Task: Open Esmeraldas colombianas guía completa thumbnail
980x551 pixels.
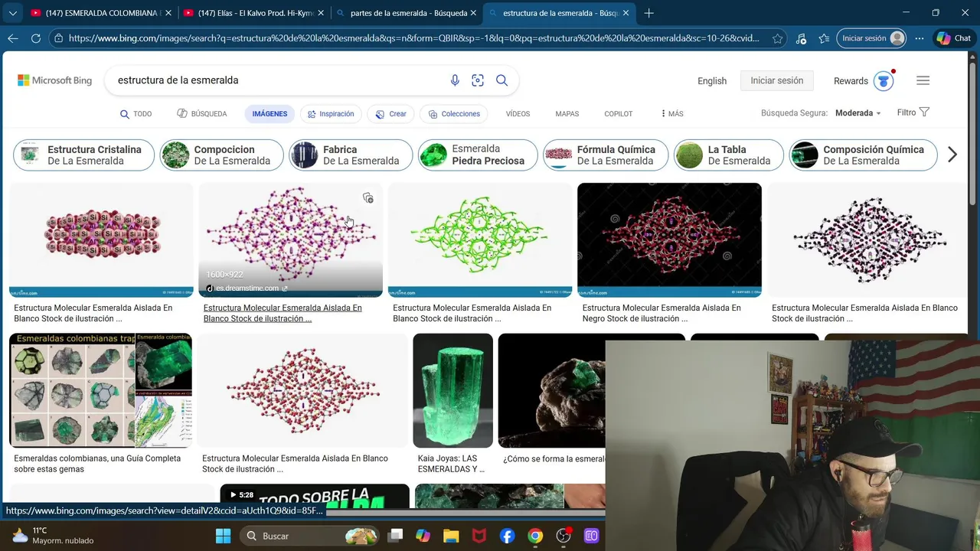Action: 100,390
